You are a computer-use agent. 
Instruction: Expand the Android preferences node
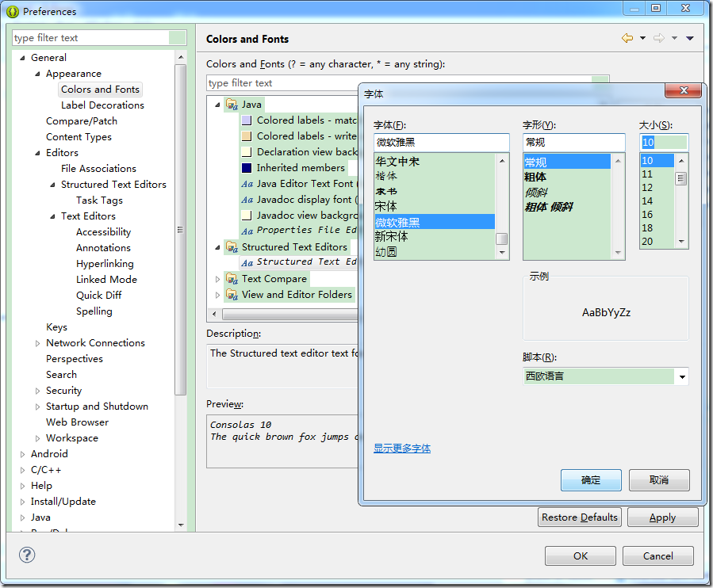point(22,454)
